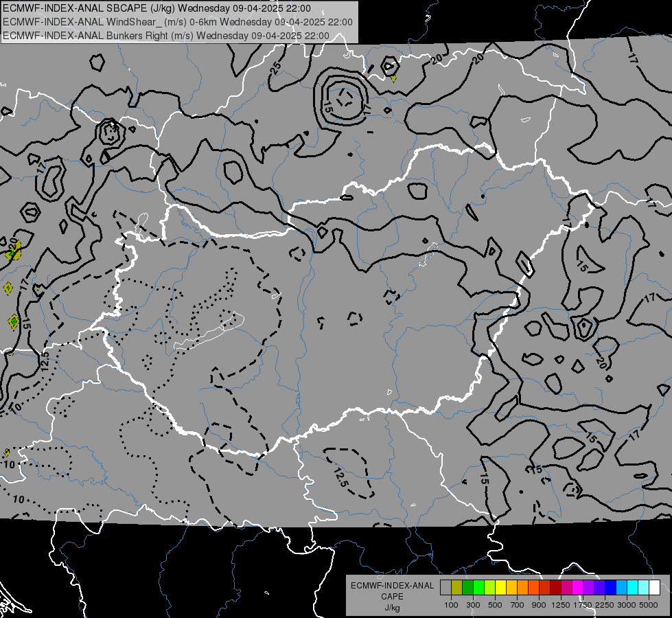The height and width of the screenshot is (618, 672).
Task: Select the red-orange swatch before legend value 900
Action: [x=534, y=588]
